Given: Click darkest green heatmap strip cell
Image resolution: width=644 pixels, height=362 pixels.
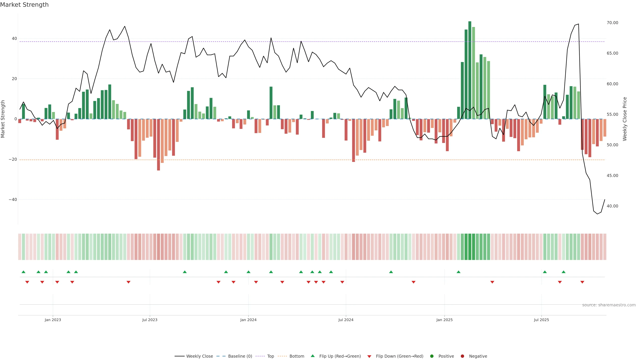Looking at the screenshot, I should 470,247.
